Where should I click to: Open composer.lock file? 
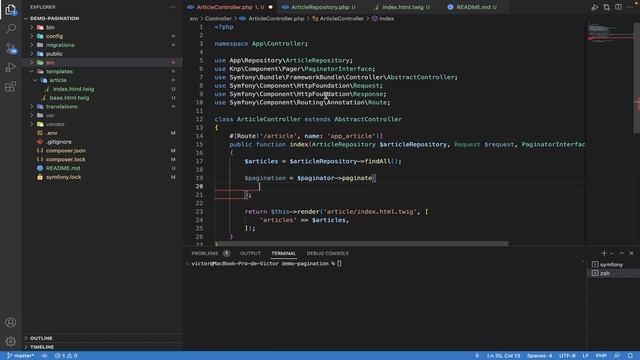[66, 160]
